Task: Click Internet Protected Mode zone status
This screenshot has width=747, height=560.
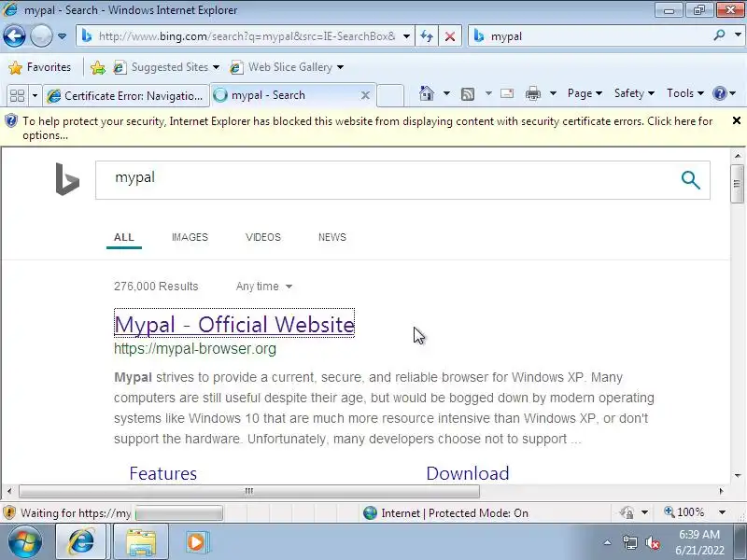Action: tap(446, 512)
